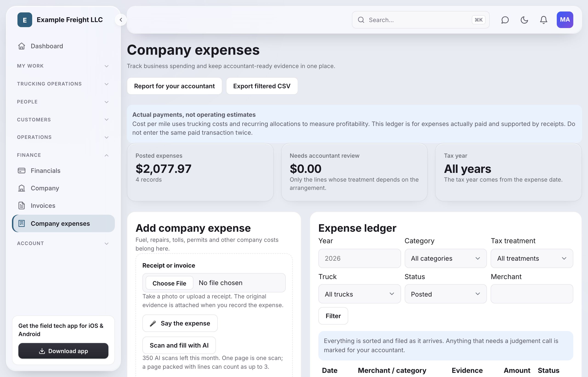Click the microphone icon in Say the expense
The width and height of the screenshot is (588, 377).
point(153,323)
